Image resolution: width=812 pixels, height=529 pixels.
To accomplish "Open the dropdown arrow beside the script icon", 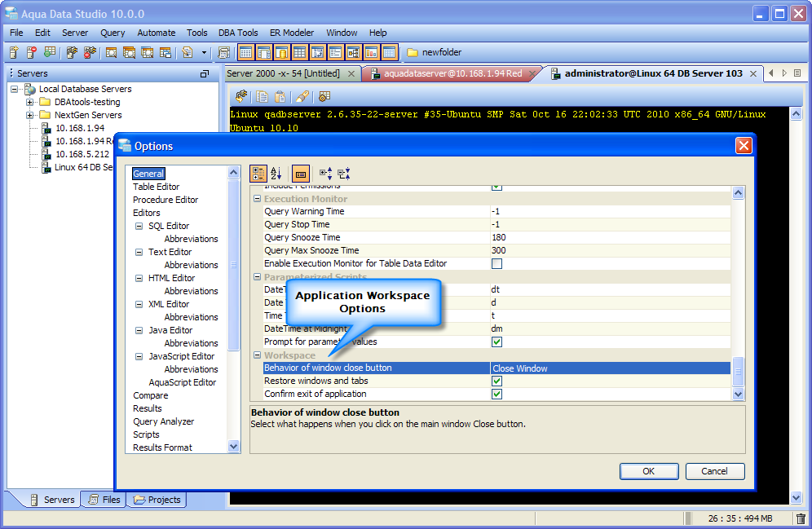I will (x=204, y=52).
